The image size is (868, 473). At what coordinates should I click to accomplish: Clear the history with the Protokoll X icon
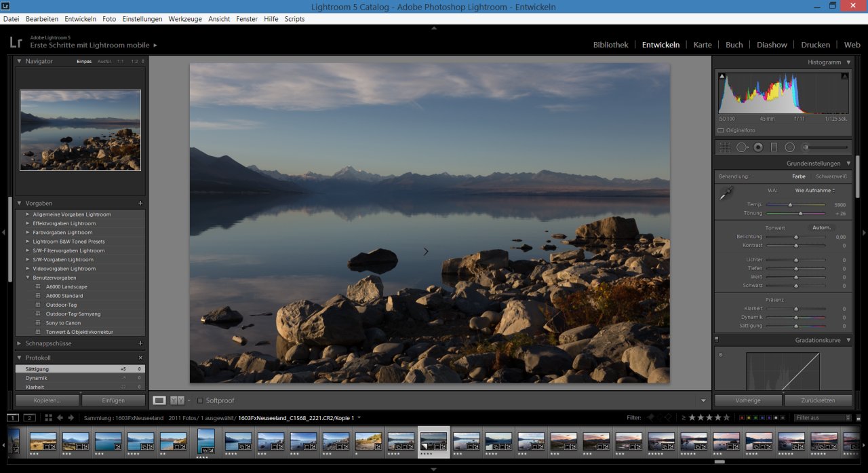click(x=140, y=358)
